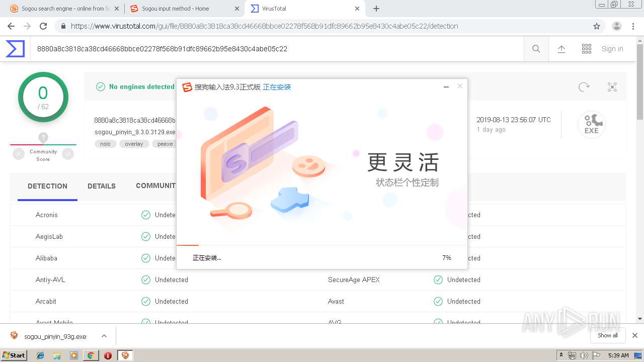Screen dimensions: 644x362
Task: Click the system tray volume icon
Action: (x=584, y=355)
